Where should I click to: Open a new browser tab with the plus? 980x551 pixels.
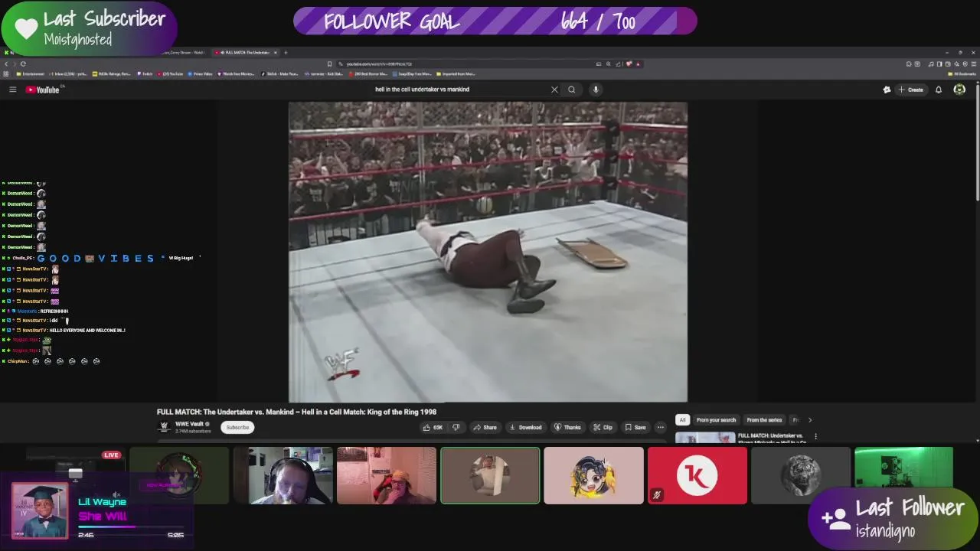tap(286, 53)
